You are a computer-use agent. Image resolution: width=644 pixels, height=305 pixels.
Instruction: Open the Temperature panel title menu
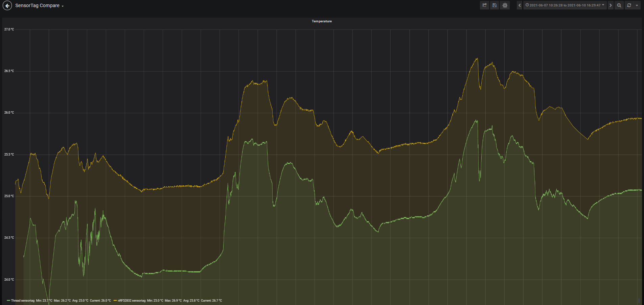322,21
